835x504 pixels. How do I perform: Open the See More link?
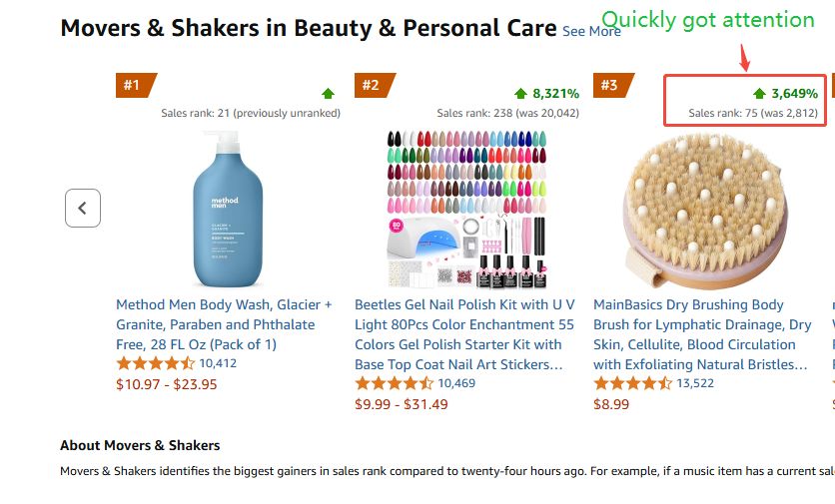click(591, 31)
